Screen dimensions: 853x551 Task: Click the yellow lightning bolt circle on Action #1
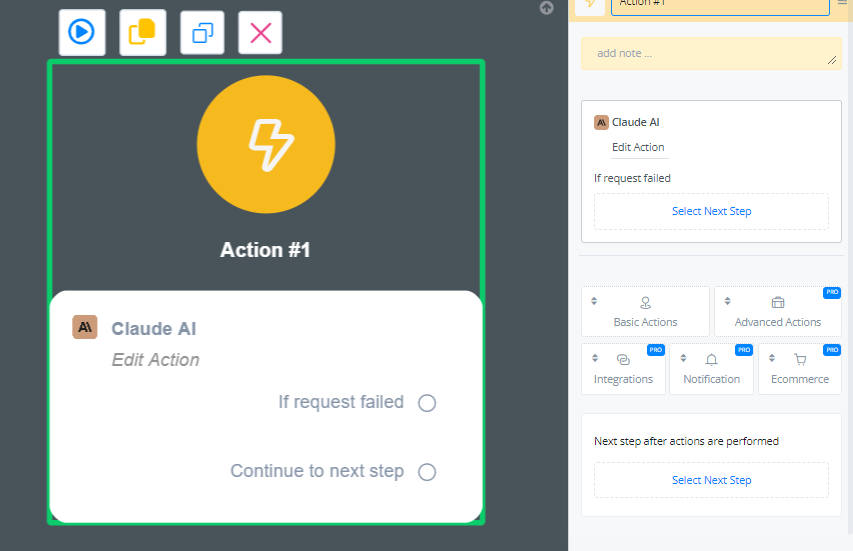coord(266,145)
